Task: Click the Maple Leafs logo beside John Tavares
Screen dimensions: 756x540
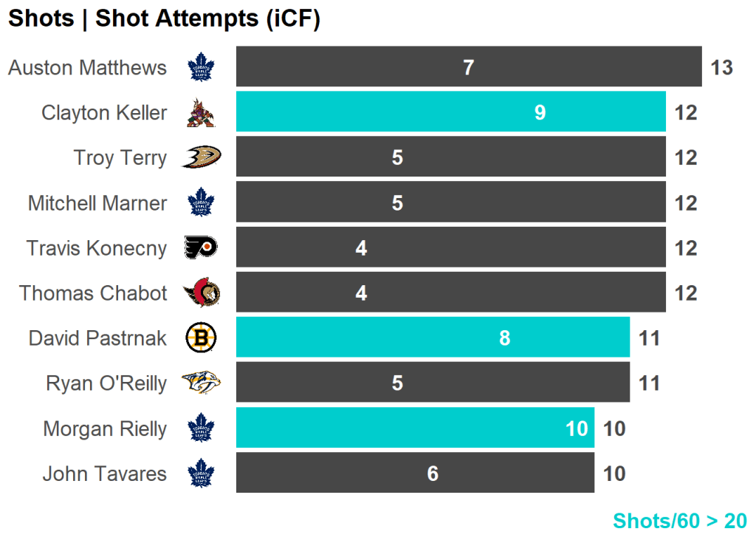Action: [x=201, y=474]
